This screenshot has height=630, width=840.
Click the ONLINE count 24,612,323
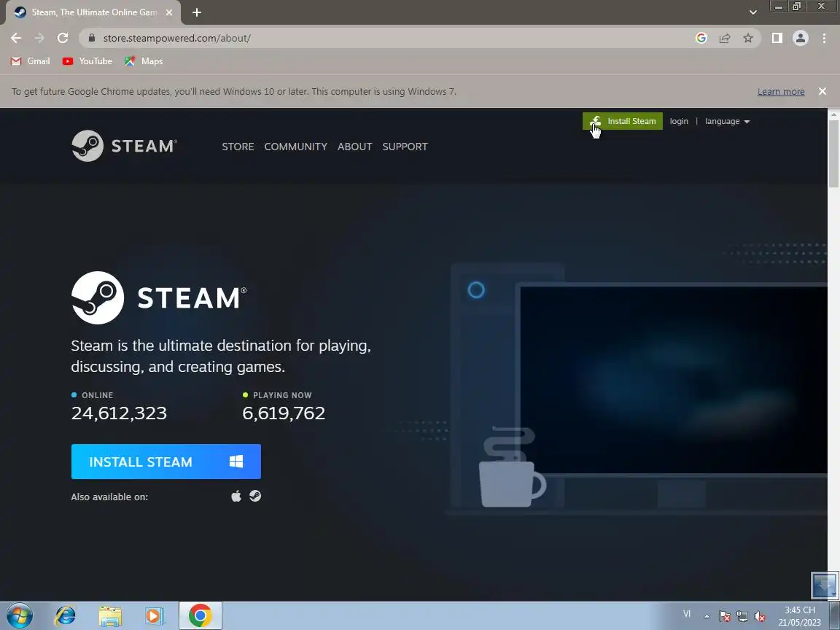click(x=119, y=413)
